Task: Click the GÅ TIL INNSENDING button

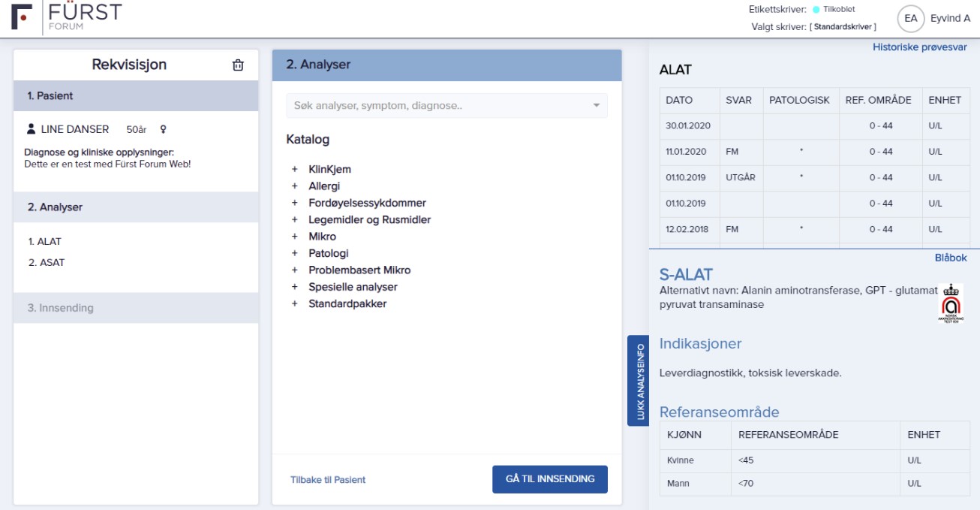Action: click(549, 479)
